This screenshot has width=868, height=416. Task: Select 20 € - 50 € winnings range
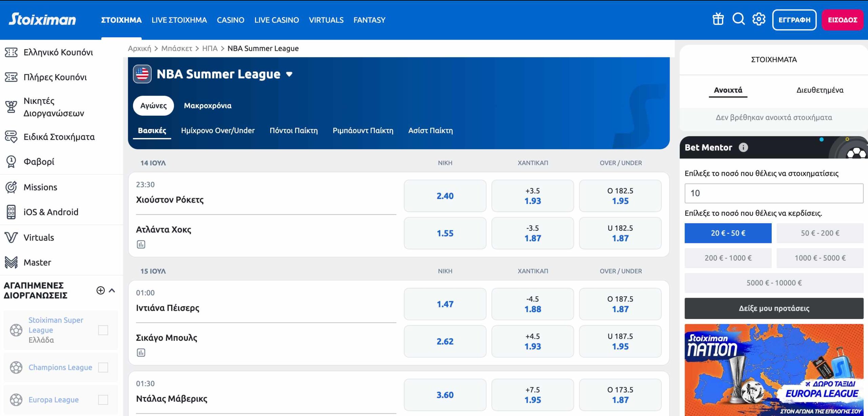[x=728, y=233]
